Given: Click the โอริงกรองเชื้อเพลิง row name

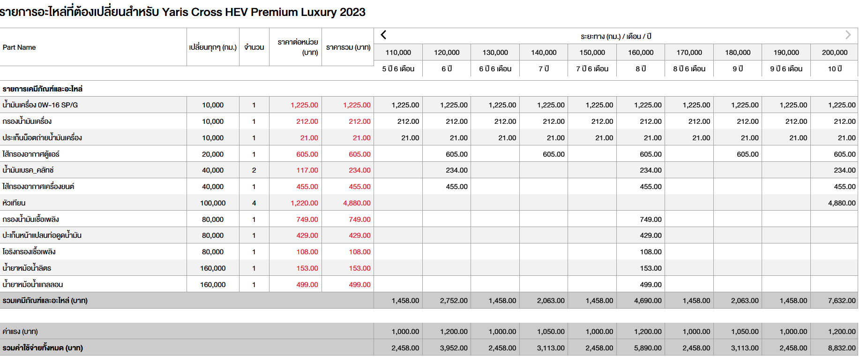Looking at the screenshot, I should [x=29, y=252].
